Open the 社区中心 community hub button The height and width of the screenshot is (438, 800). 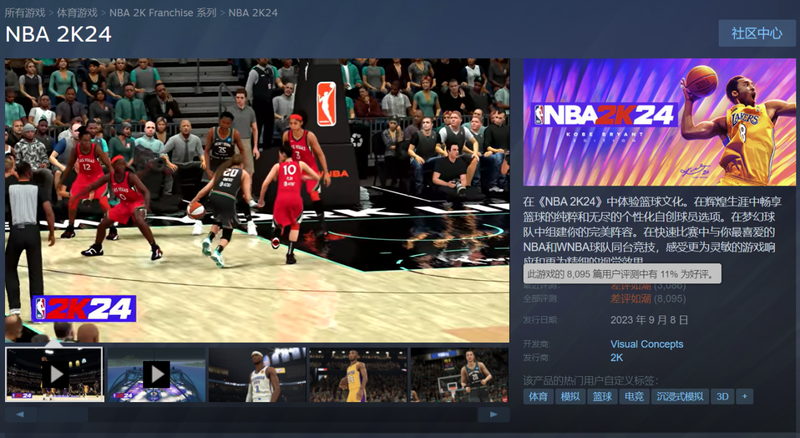point(757,33)
